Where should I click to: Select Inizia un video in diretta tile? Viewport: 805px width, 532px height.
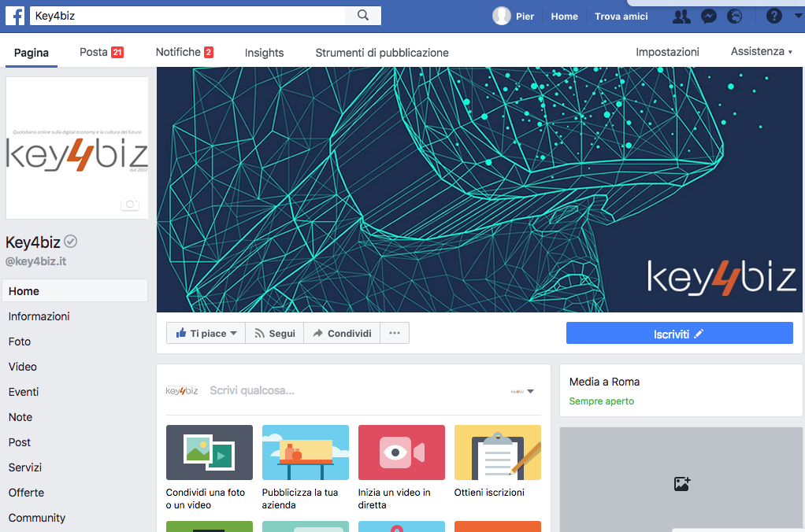pyautogui.click(x=402, y=467)
